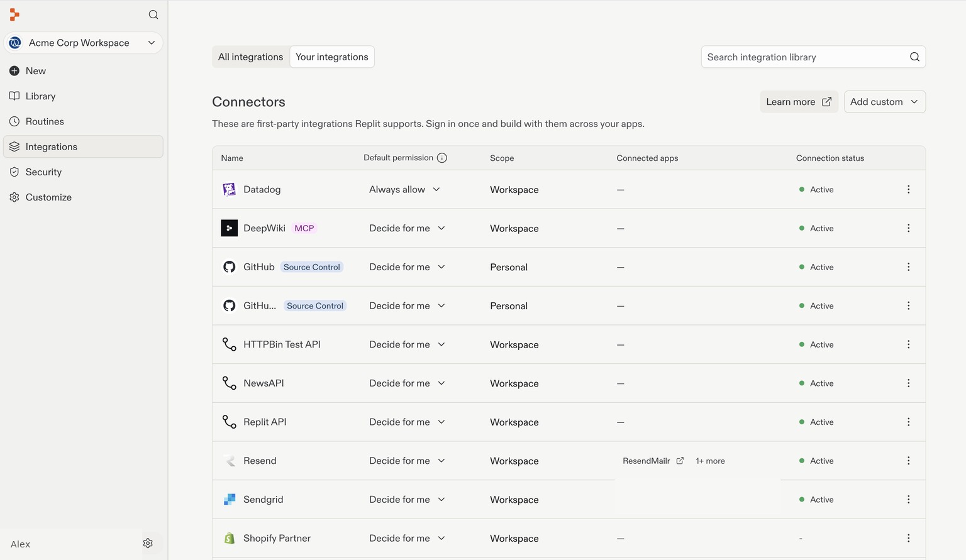Screen dimensions: 966x560
Task: Click the Acme Corp workspace avatar
Action: click(x=15, y=43)
